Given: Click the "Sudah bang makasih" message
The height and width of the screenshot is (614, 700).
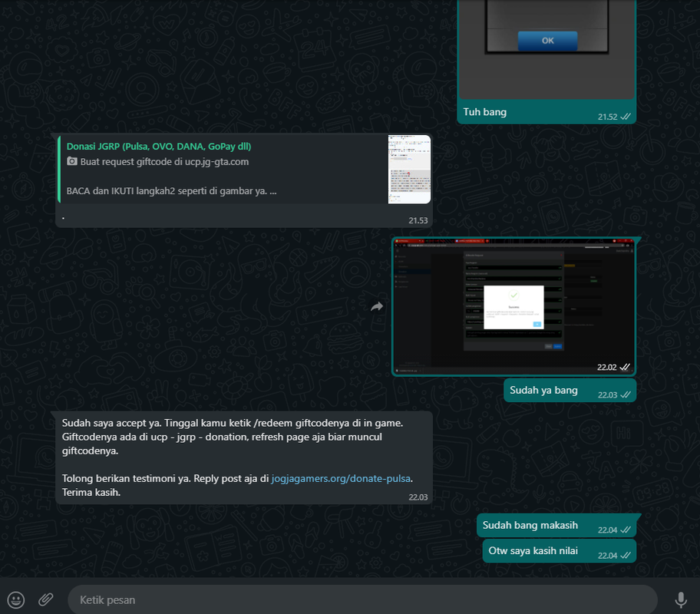Looking at the screenshot, I should click(556, 526).
